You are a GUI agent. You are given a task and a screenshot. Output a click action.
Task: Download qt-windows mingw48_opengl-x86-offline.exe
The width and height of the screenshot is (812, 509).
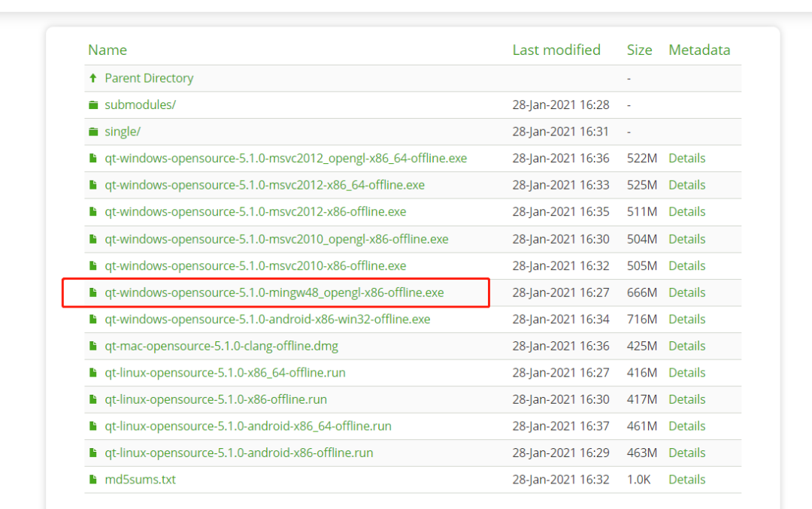[x=274, y=292]
